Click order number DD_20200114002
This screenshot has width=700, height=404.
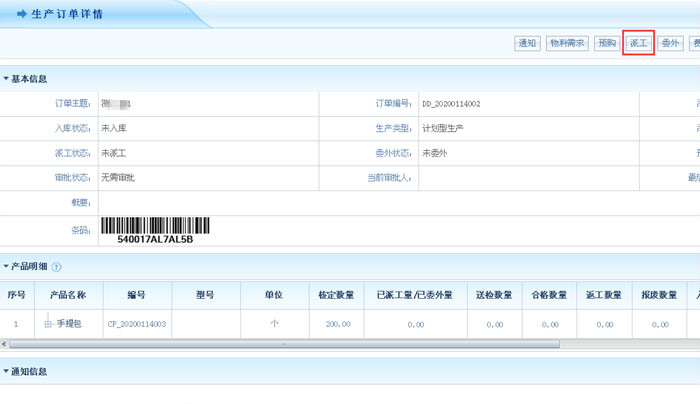451,103
